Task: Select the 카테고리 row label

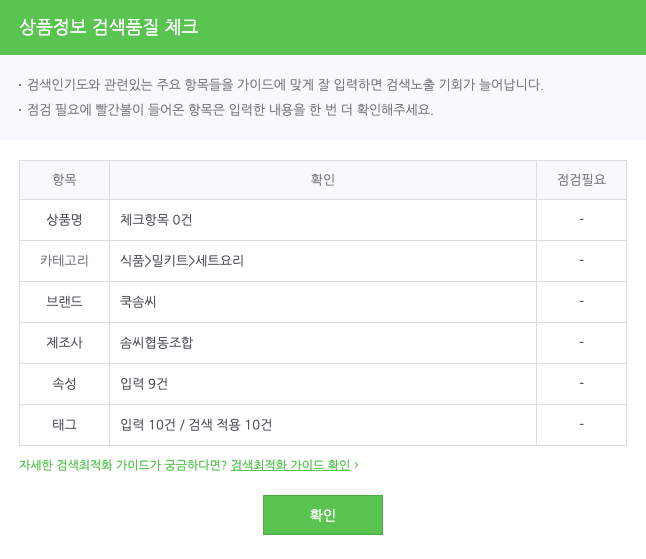Action: pos(64,260)
